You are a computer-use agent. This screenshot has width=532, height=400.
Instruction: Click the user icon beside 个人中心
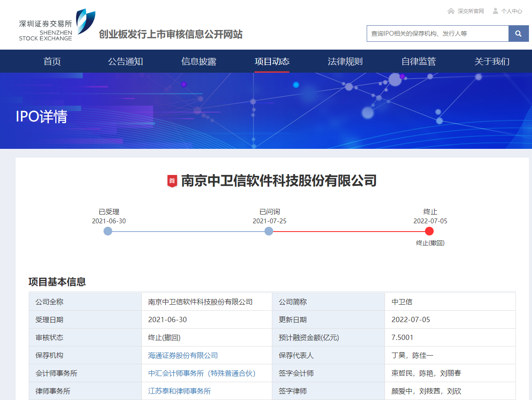(x=495, y=11)
